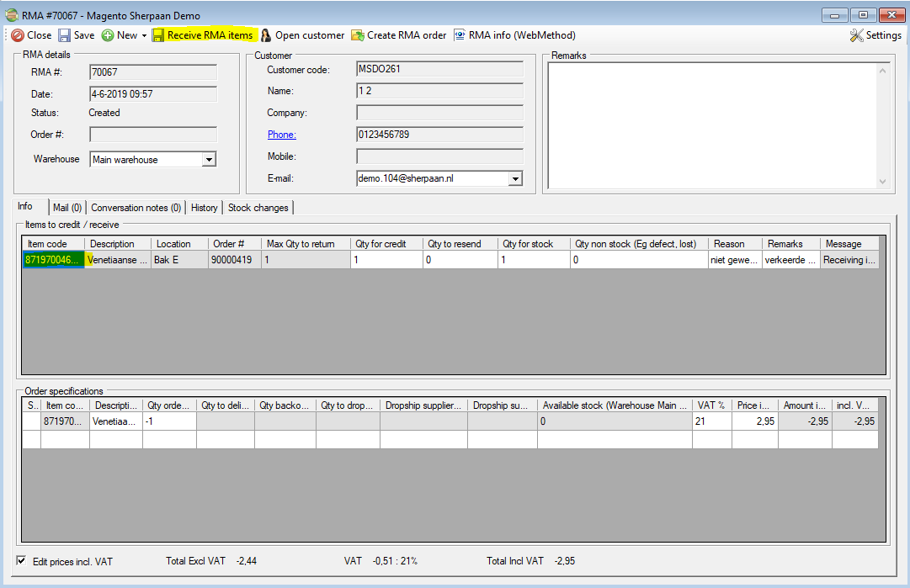Viewport: 910px width, 588px height.
Task: Click the red Close icon in toolbar
Action: [x=18, y=35]
